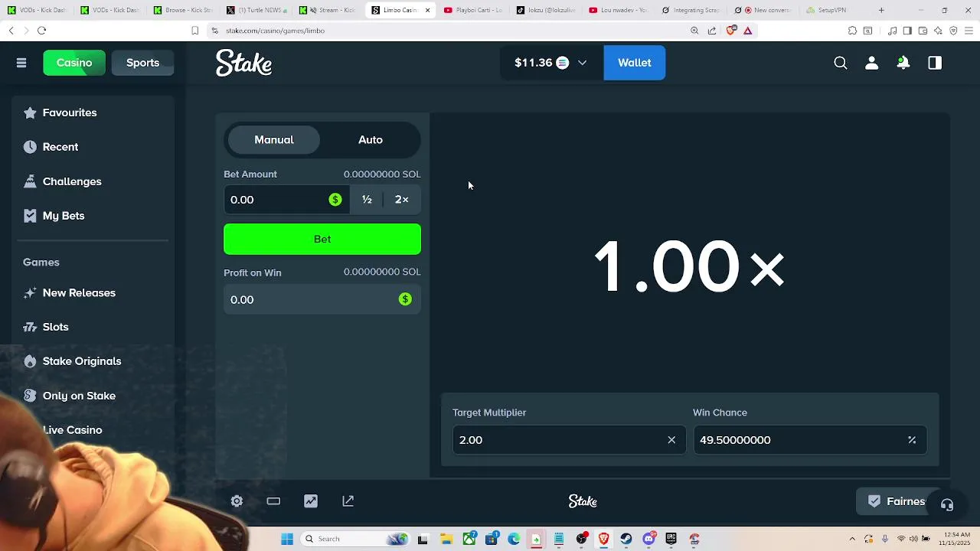Image resolution: width=980 pixels, height=551 pixels.
Task: Switch to Auto betting mode
Action: tap(371, 140)
